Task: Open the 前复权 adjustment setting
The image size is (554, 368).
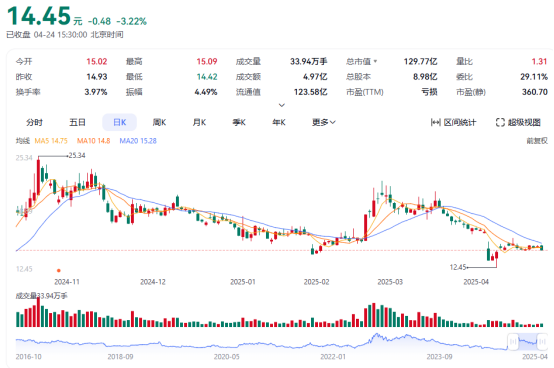Action: (x=537, y=141)
